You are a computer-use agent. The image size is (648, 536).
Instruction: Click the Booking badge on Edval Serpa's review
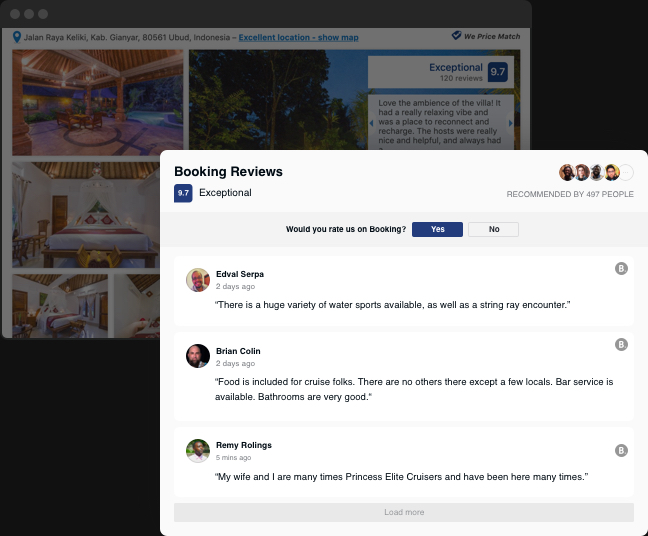click(x=621, y=268)
